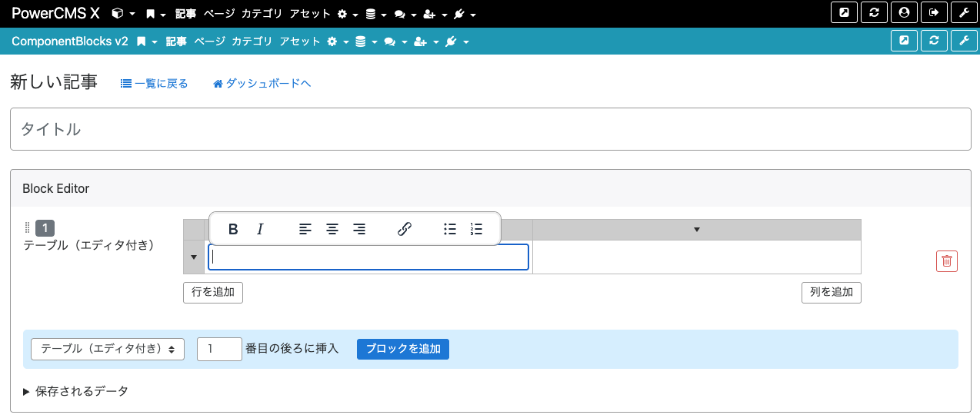The height and width of the screenshot is (418, 980).
Task: Open アセット in the teal ComponentBlocks bar
Action: point(300,41)
